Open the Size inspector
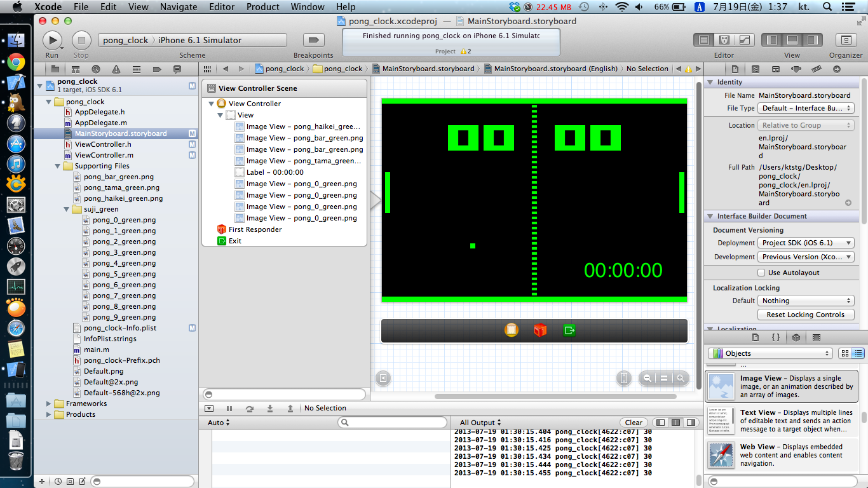 pyautogui.click(x=817, y=69)
